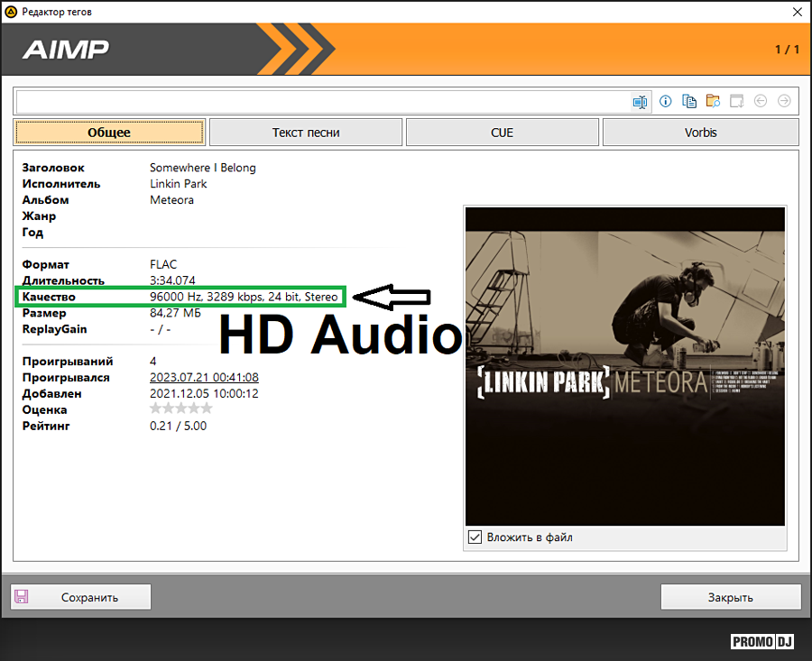Click the rename file icon in path bar
This screenshot has height=661, width=812.
pyautogui.click(x=640, y=102)
